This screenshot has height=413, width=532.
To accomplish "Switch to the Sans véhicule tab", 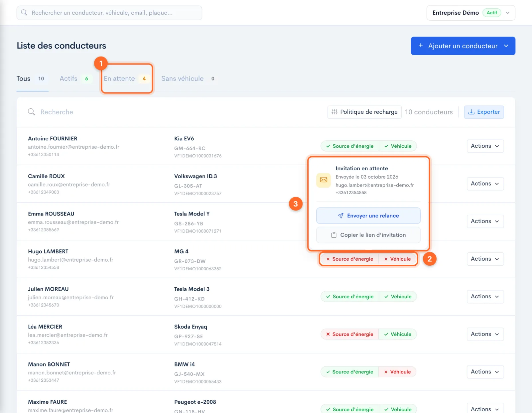I will 189,79.
